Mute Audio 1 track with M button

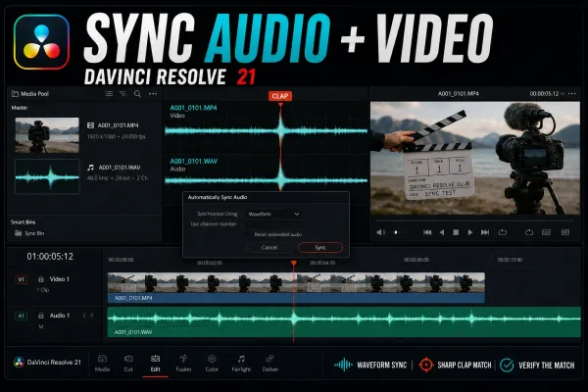pyautogui.click(x=41, y=326)
